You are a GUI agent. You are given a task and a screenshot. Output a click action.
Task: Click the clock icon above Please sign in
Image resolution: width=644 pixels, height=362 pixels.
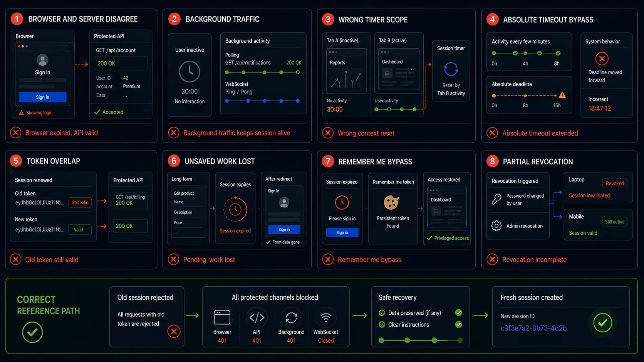point(342,202)
